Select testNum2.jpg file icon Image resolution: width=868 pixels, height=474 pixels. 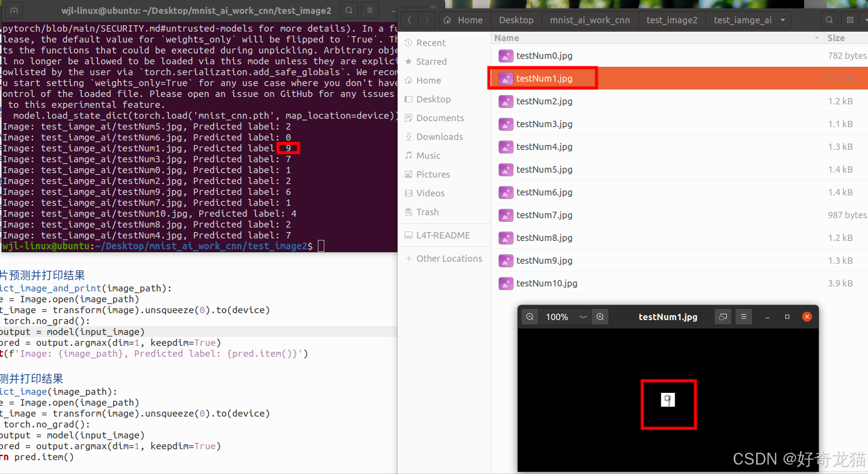coord(506,101)
